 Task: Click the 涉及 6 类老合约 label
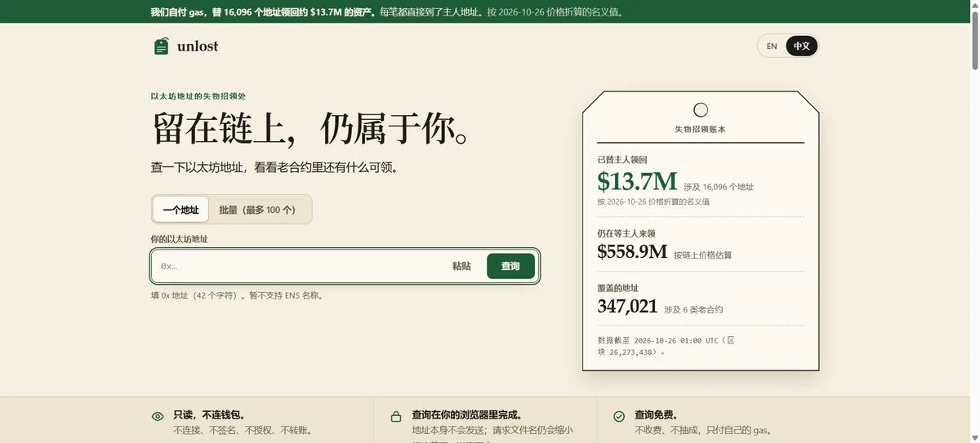pos(693,310)
